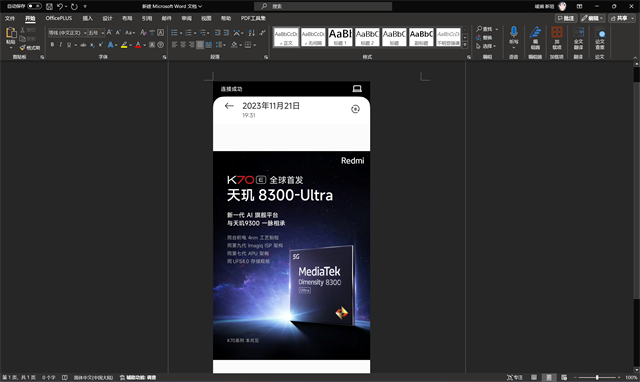Screen dimensions: 640x382
Task: Select the 标题 1 heading style
Action: (x=340, y=37)
